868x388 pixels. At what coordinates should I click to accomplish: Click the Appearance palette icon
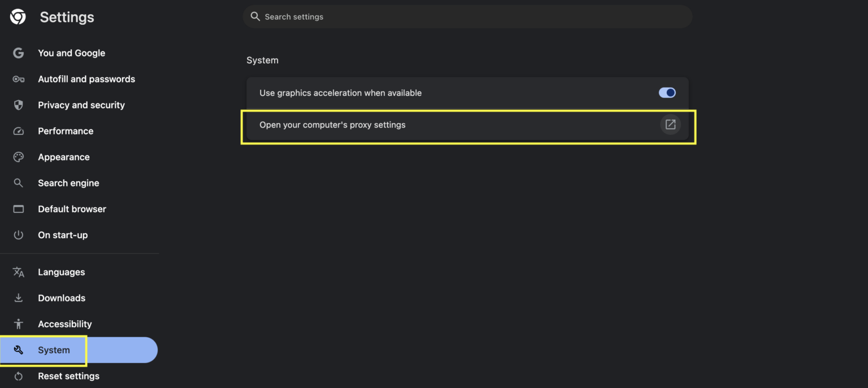click(x=18, y=157)
